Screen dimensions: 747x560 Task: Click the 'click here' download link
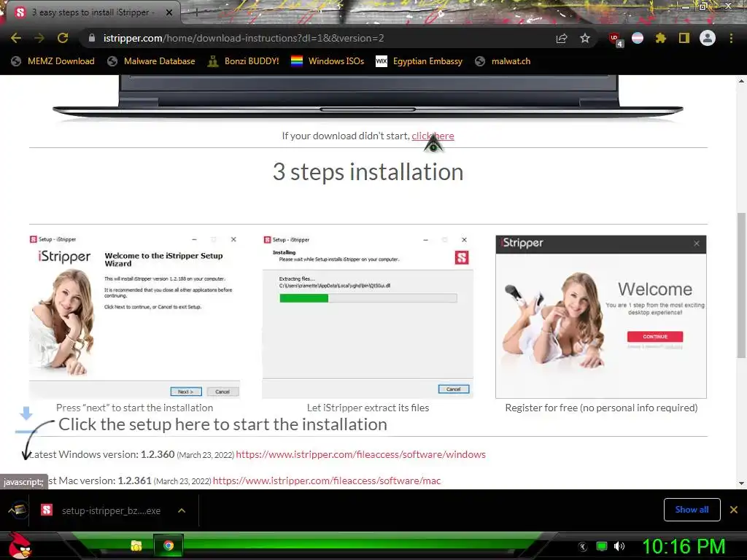pos(433,136)
